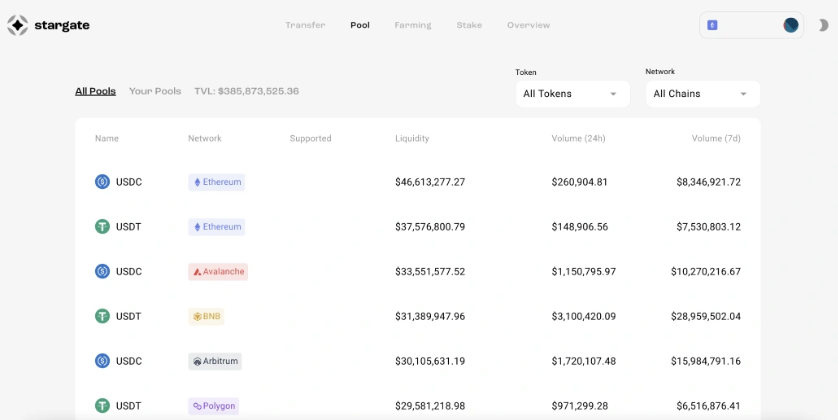
Task: Click 7d volume $6,516,876.41
Action: [709, 407]
